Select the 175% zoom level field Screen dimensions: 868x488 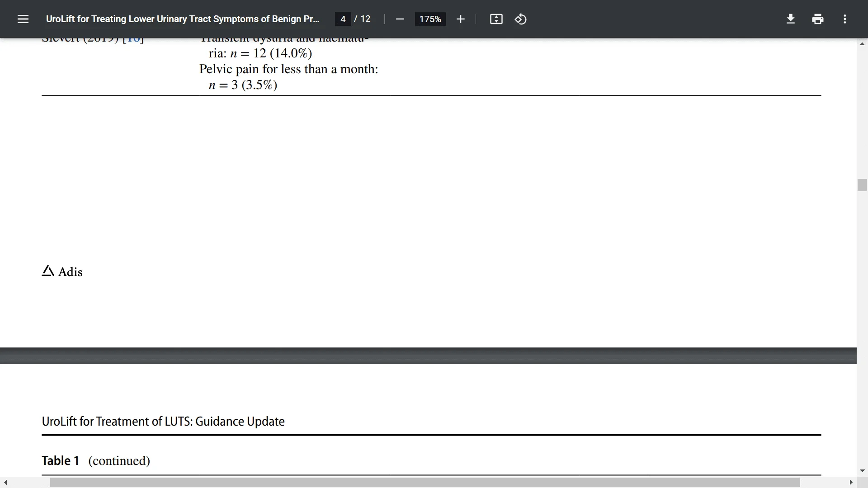point(430,19)
